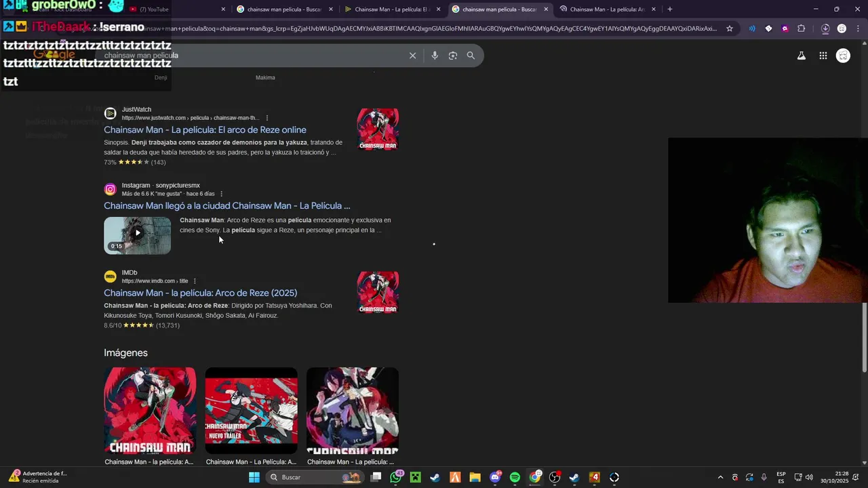Close the active 'chainsaw man pelicula' tab
The image size is (868, 488).
tap(546, 9)
